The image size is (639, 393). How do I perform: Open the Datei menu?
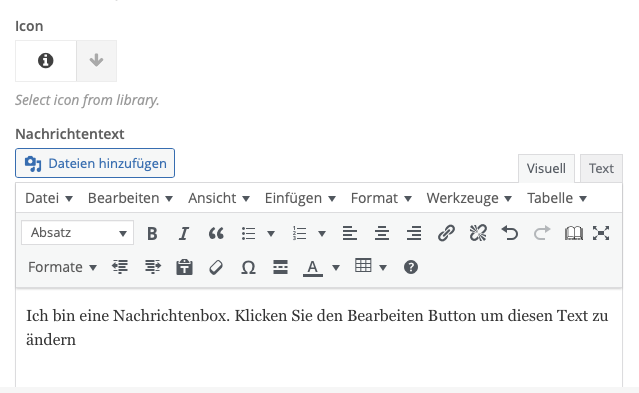coord(49,198)
